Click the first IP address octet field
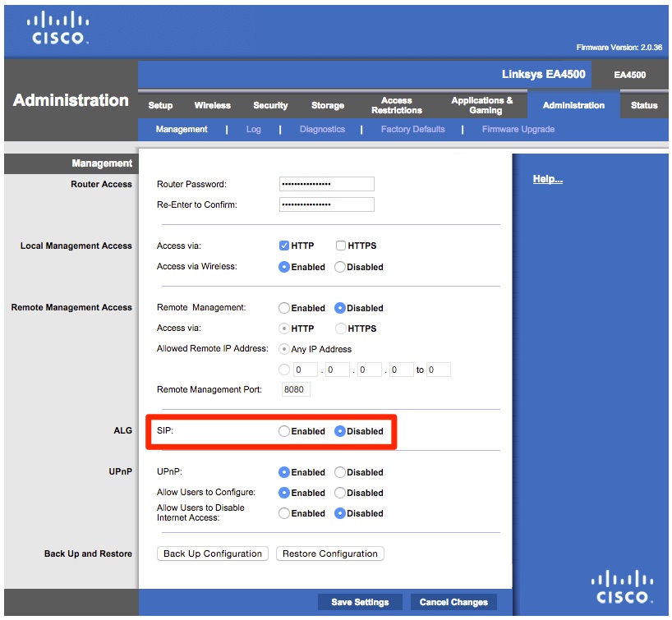This screenshot has width=672, height=620. click(x=305, y=370)
